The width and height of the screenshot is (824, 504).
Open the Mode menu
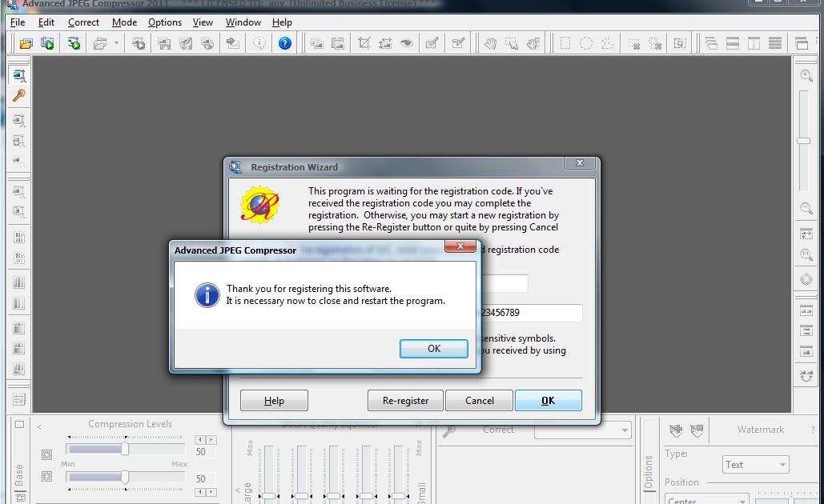(125, 22)
